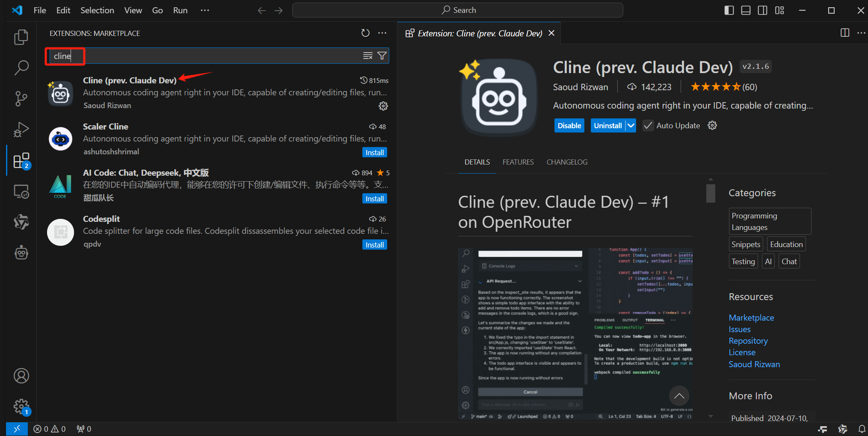Open the Run menu

point(180,10)
